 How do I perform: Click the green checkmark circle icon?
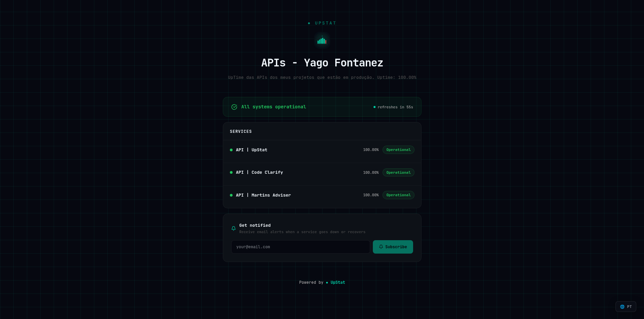234,107
